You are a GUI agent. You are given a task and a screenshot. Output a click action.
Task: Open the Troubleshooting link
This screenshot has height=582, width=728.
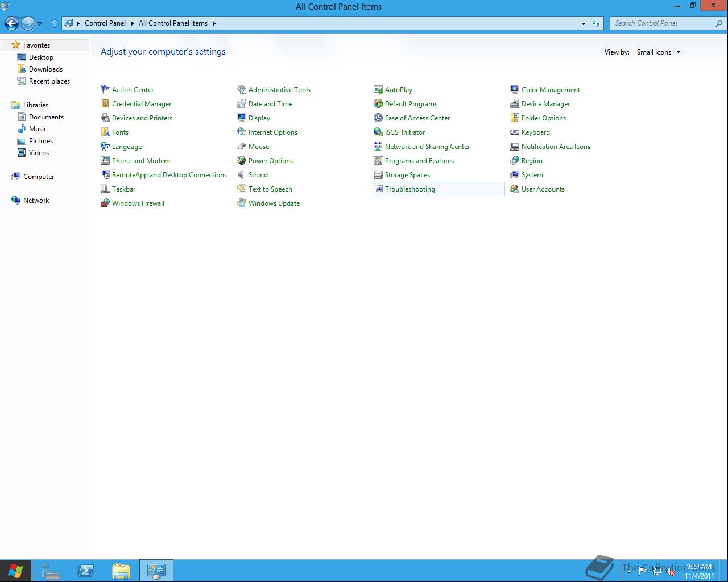410,189
